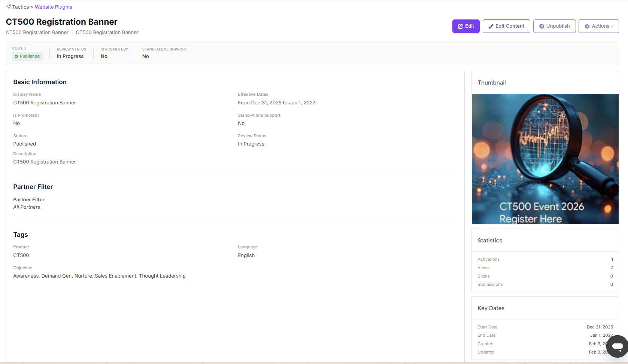Image resolution: width=628 pixels, height=364 pixels.
Task: Click the Tactics breadcrumb text
Action: click(21, 7)
